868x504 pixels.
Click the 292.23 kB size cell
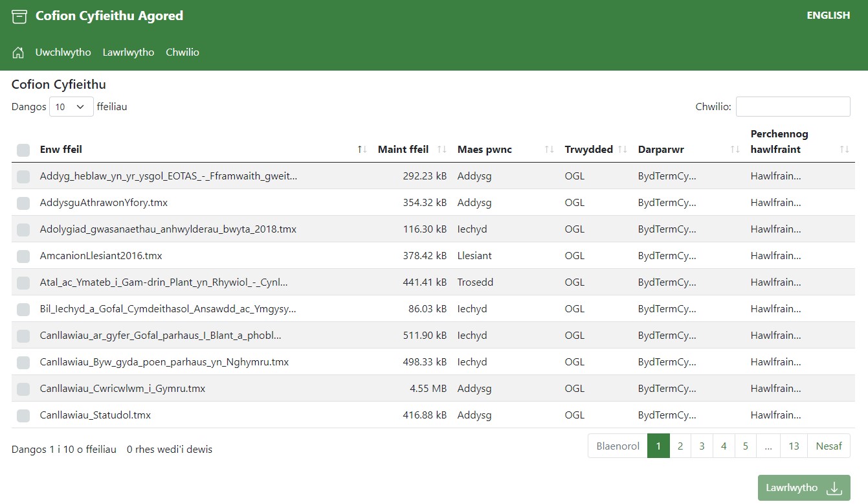[425, 176]
